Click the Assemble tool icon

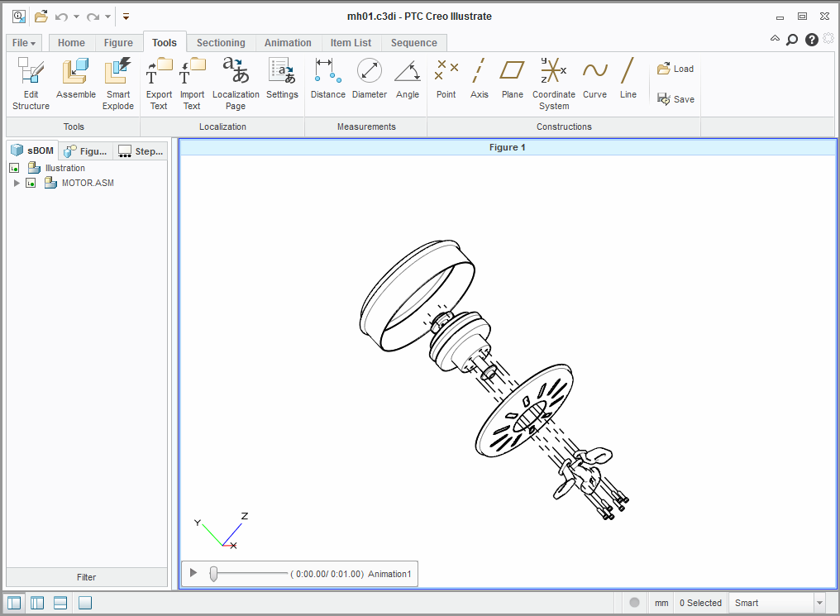(75, 79)
